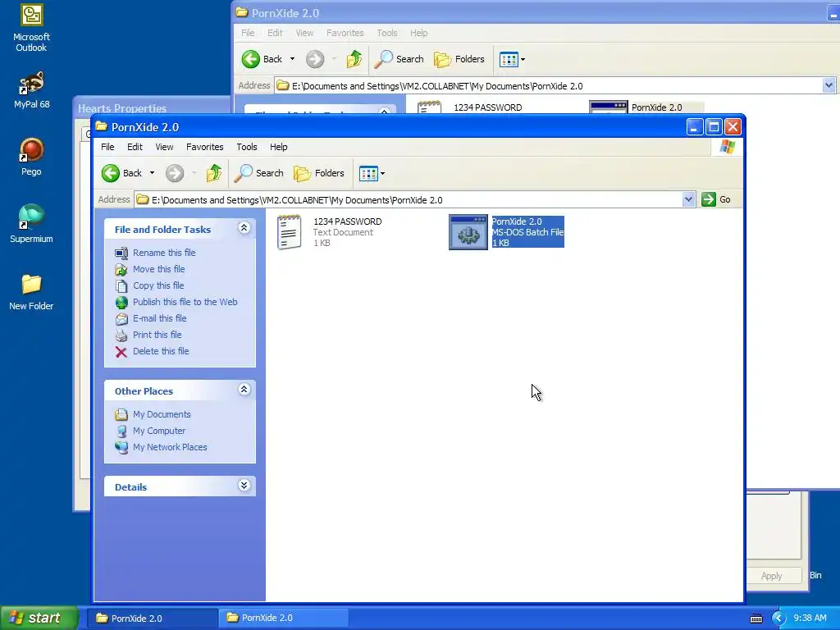This screenshot has height=630, width=840.
Task: Click Move this file task
Action: [x=158, y=269]
